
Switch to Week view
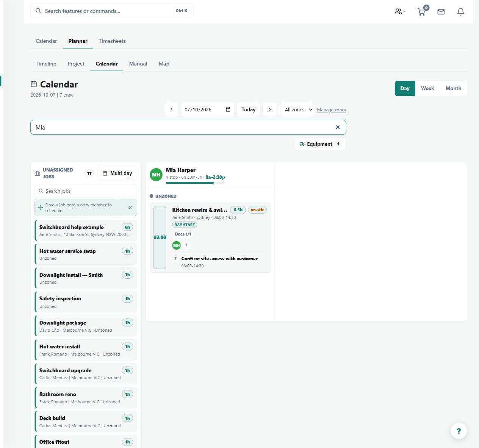pos(427,88)
